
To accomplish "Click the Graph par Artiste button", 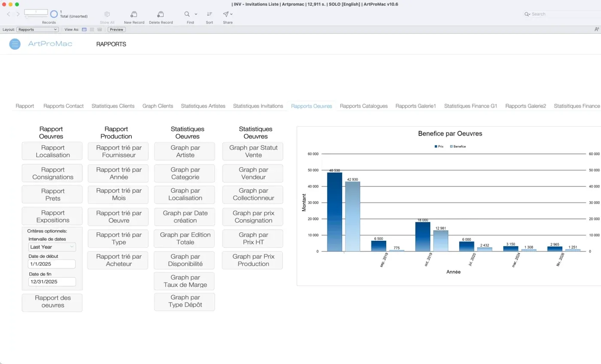I will coord(185,151).
